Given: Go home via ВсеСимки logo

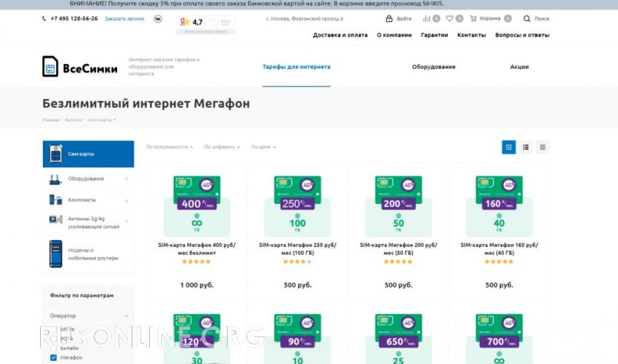Looking at the screenshot, I should (x=80, y=66).
